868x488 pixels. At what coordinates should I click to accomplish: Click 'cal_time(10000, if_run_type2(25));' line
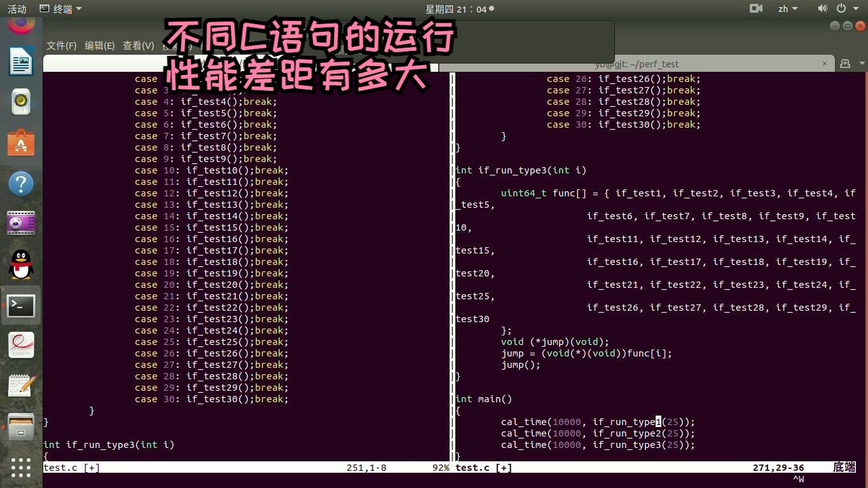pos(598,433)
